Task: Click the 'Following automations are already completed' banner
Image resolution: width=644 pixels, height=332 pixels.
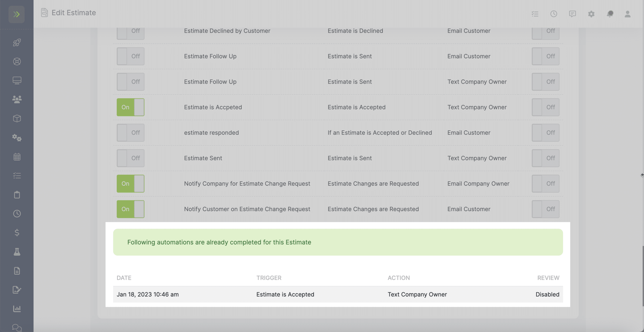Action: [x=338, y=242]
